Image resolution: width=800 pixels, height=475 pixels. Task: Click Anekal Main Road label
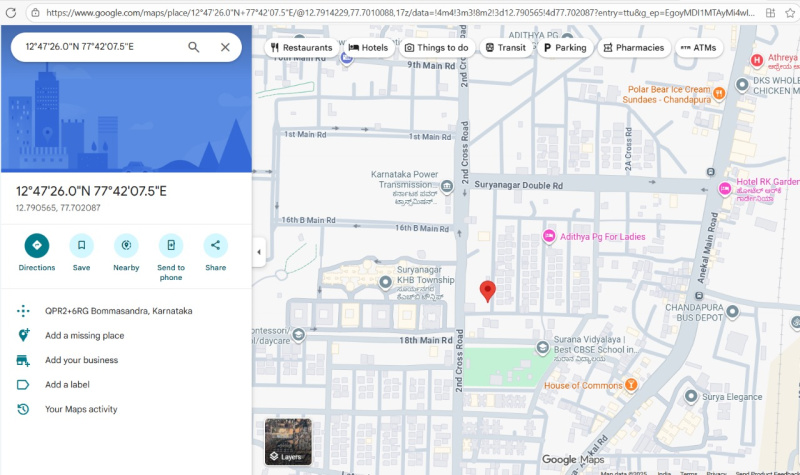(x=708, y=247)
